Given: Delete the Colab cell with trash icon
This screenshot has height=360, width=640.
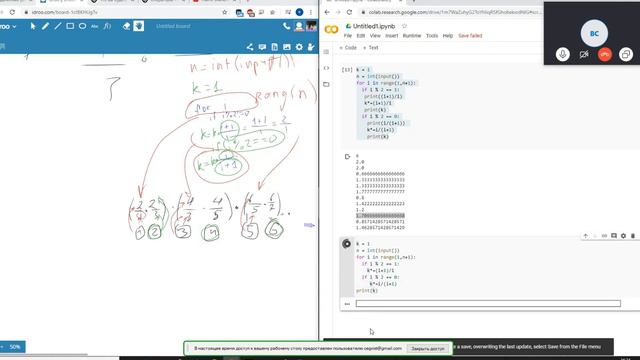Looking at the screenshot, I should click(633, 236).
